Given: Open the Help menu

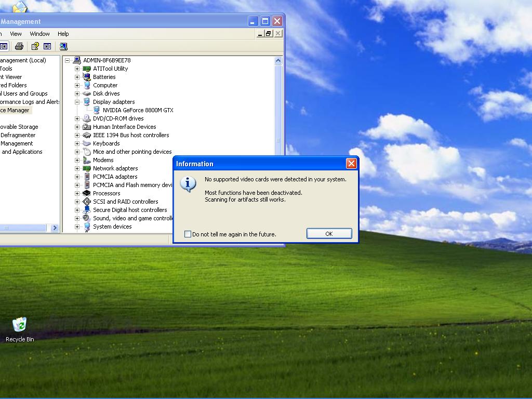Looking at the screenshot, I should pyautogui.click(x=63, y=34).
